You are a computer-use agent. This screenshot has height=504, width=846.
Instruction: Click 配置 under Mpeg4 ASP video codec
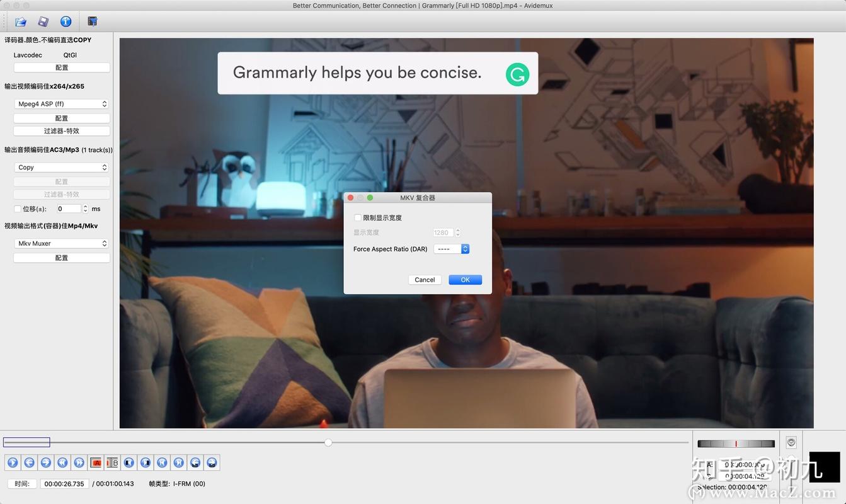[62, 118]
